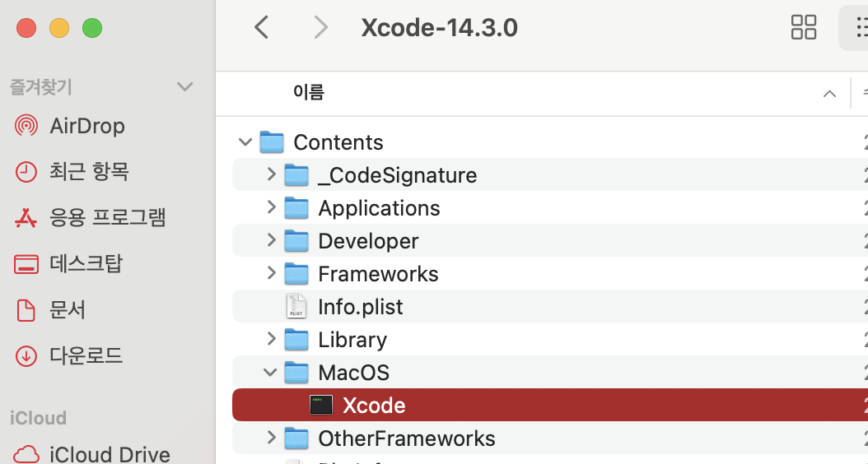
Task: Click the Xcode-14.3.0 window title
Action: tap(440, 28)
